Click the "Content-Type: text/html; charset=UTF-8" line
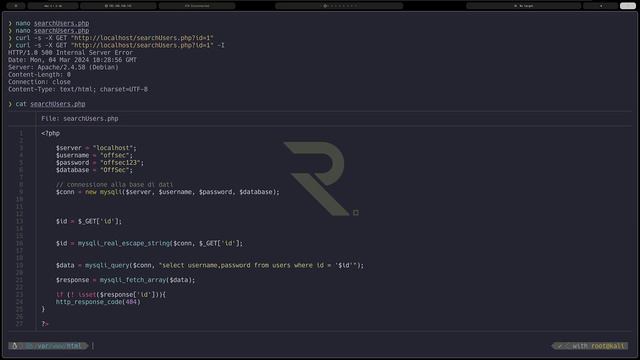640x360 pixels. coord(78,89)
